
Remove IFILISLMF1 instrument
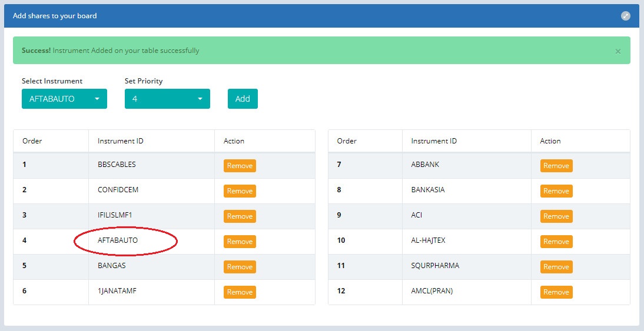[240, 216]
